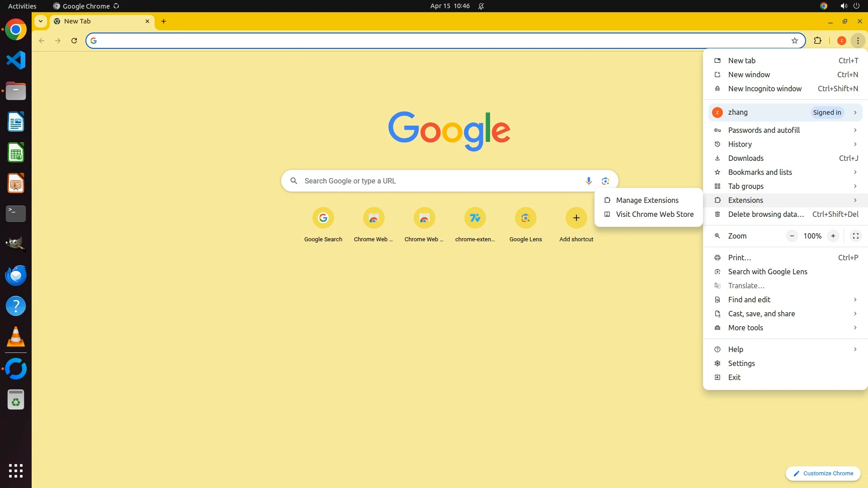Select Manage Extensions from submenu

click(x=647, y=200)
